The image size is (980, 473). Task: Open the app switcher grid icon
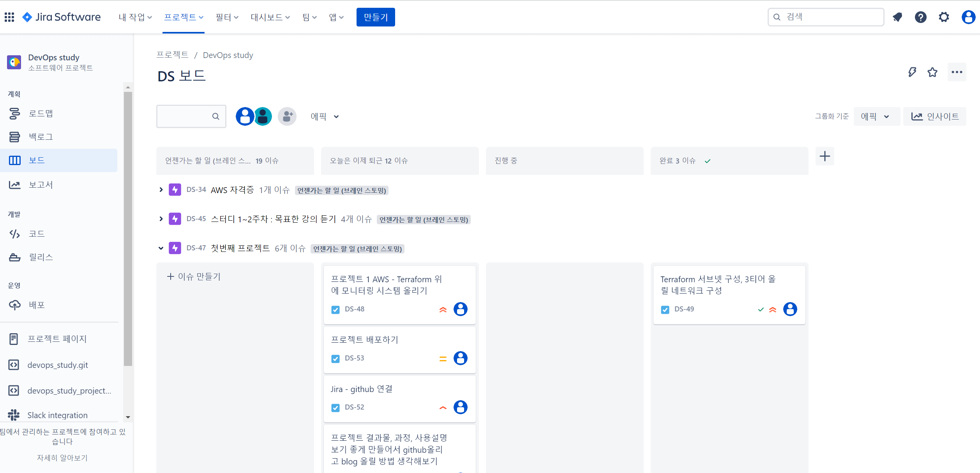click(x=9, y=17)
